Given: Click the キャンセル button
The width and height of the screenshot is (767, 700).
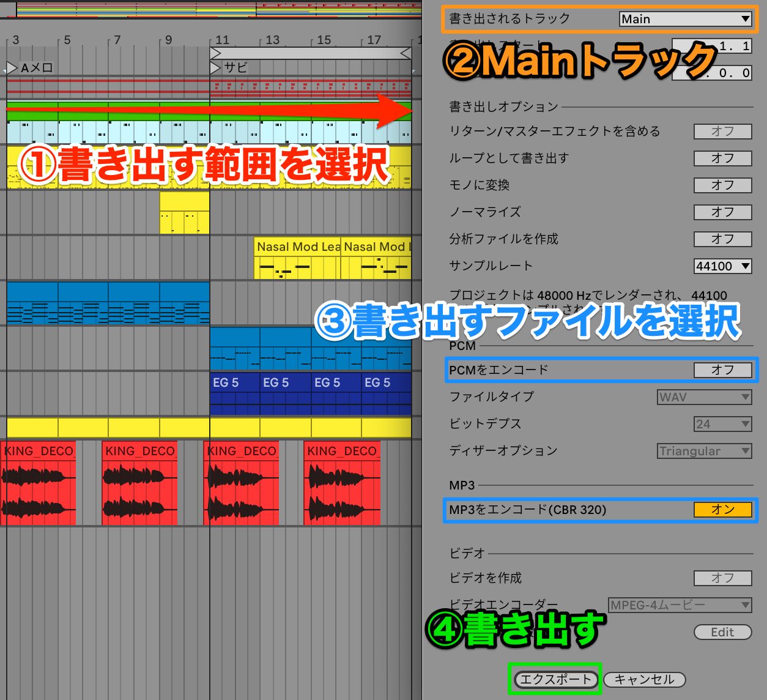Looking at the screenshot, I should click(644, 679).
